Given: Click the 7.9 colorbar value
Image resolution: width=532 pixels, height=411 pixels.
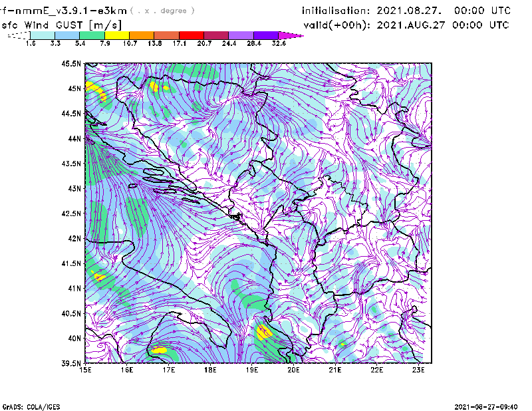Looking at the screenshot, I should pos(105,43).
